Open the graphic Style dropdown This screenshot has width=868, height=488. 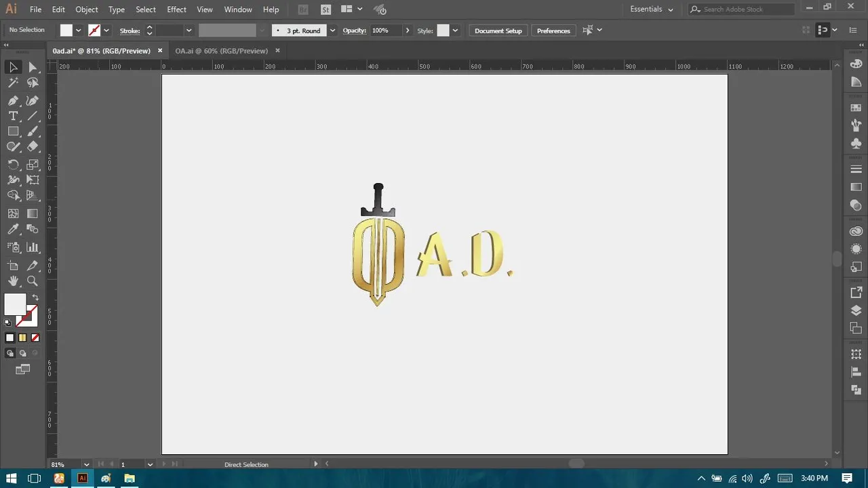click(x=455, y=30)
